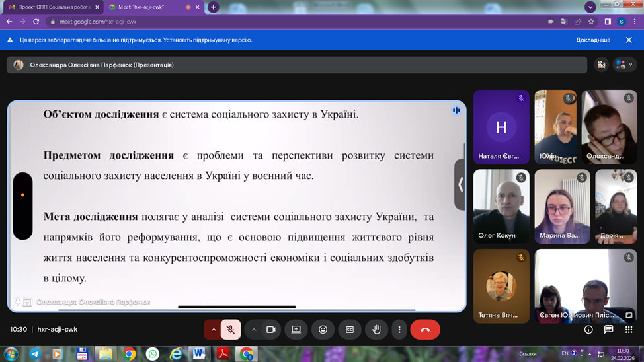Open audio settings arrow beside microphone
Screen dimensions: 644x362
213,329
